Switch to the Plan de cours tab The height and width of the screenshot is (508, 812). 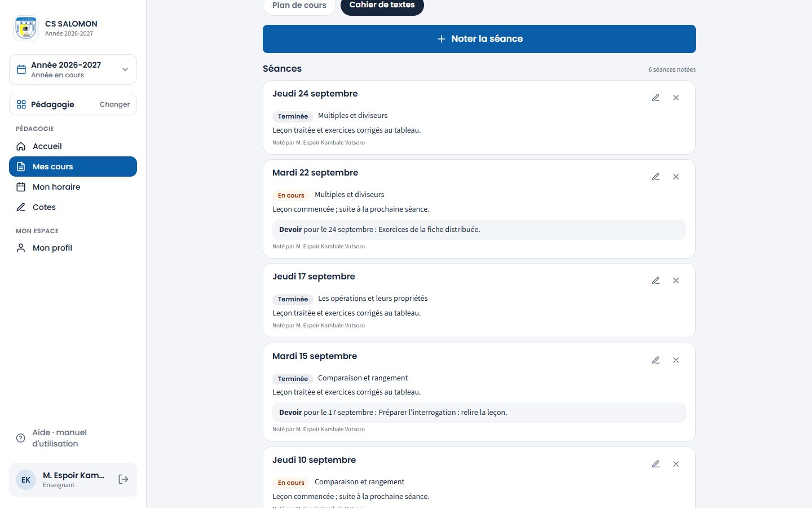tap(299, 6)
